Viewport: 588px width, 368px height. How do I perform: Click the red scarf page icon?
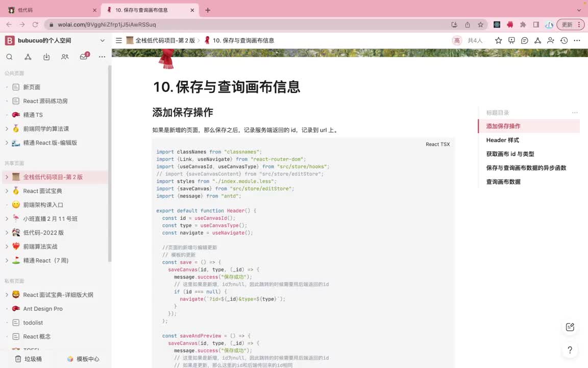(166, 59)
